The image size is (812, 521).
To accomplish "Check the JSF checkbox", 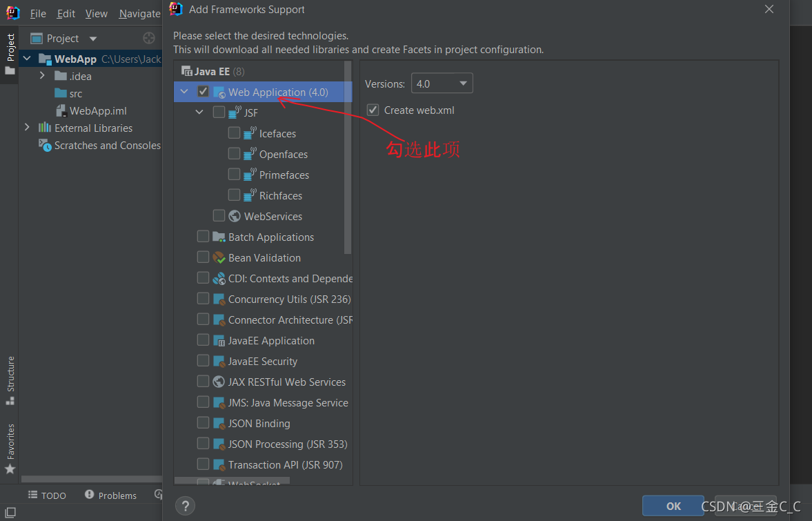I will [219, 112].
